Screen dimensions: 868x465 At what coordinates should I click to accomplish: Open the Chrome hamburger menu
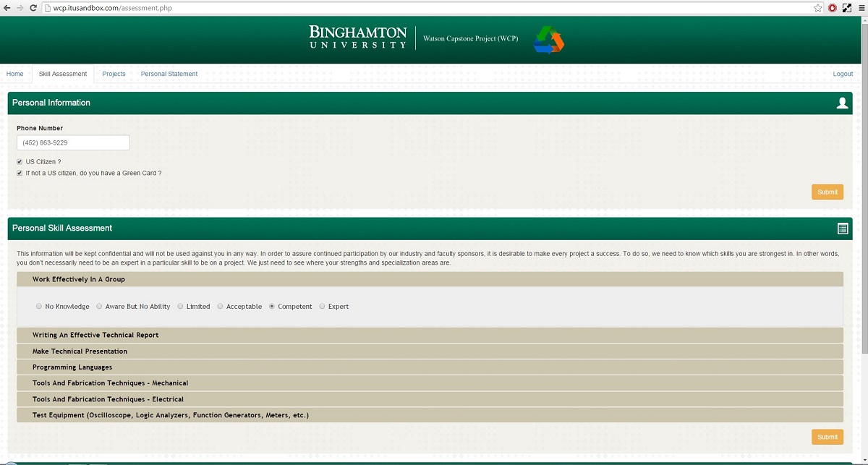pyautogui.click(x=860, y=8)
